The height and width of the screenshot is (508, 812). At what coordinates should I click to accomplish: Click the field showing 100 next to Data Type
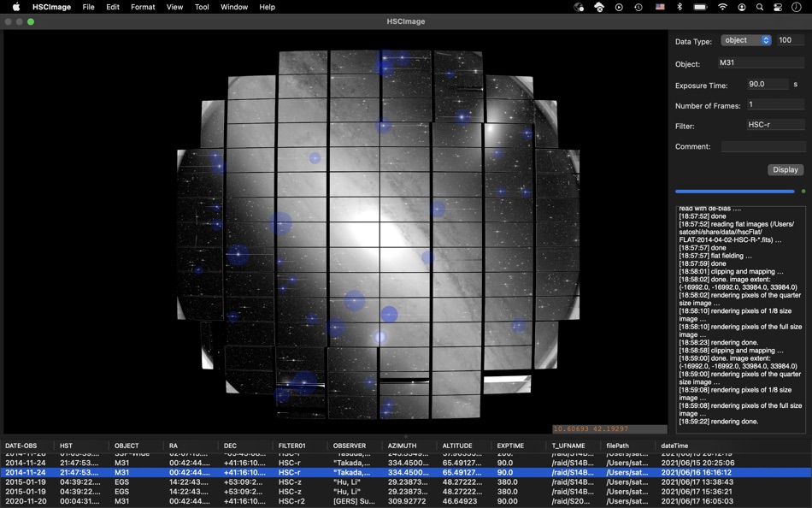pos(791,40)
